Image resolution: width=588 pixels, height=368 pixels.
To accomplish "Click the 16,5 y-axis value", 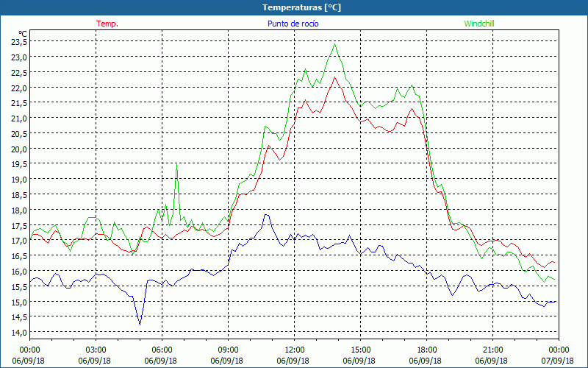I will [x=19, y=256].
